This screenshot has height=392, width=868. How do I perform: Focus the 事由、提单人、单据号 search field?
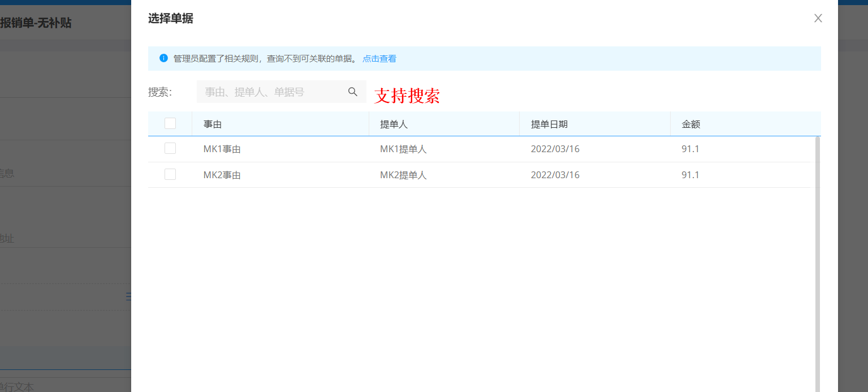tap(271, 92)
